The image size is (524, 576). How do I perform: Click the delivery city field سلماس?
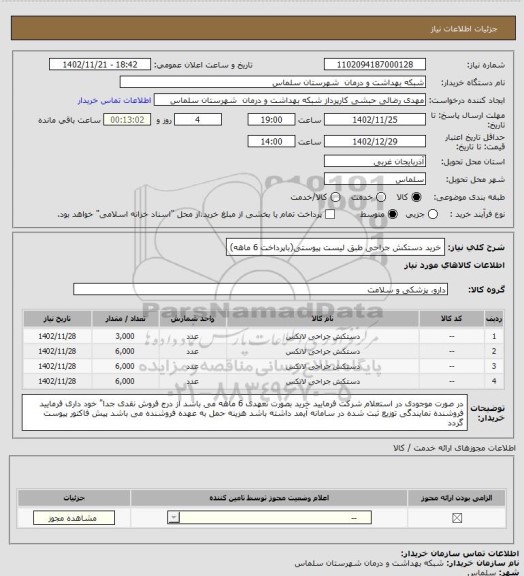pyautogui.click(x=375, y=179)
